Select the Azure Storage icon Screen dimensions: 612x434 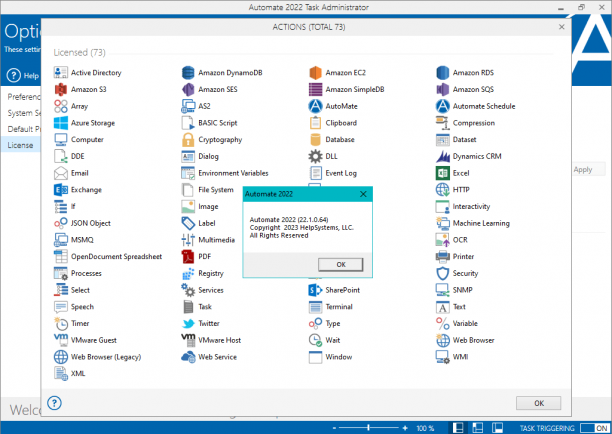61,123
